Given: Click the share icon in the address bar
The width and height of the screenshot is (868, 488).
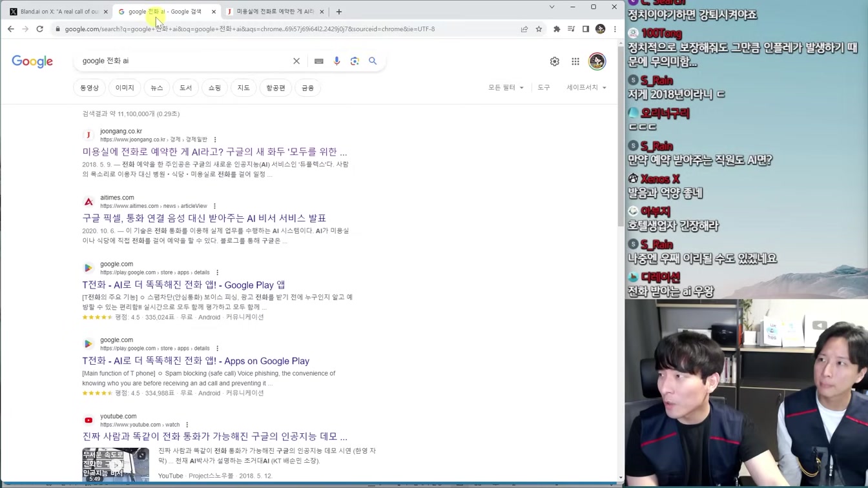Looking at the screenshot, I should point(524,29).
